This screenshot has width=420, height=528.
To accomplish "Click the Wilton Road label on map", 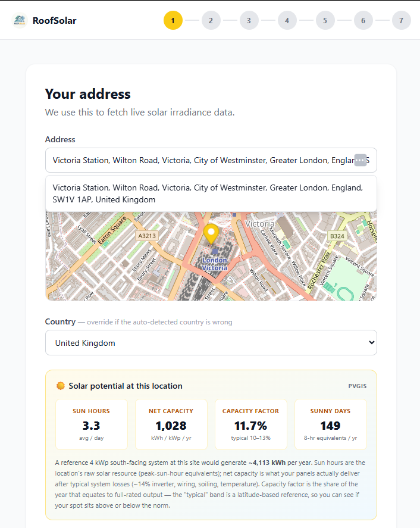I will 258,280.
